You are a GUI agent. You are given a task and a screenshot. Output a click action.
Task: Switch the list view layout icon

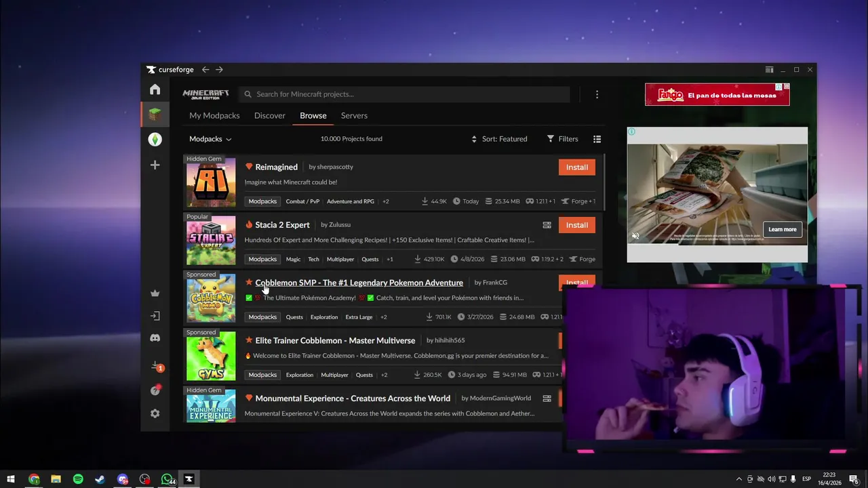[597, 139]
